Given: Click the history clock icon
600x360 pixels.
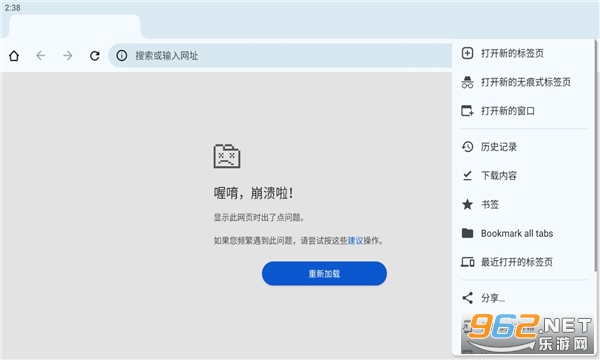Looking at the screenshot, I should click(x=467, y=147).
